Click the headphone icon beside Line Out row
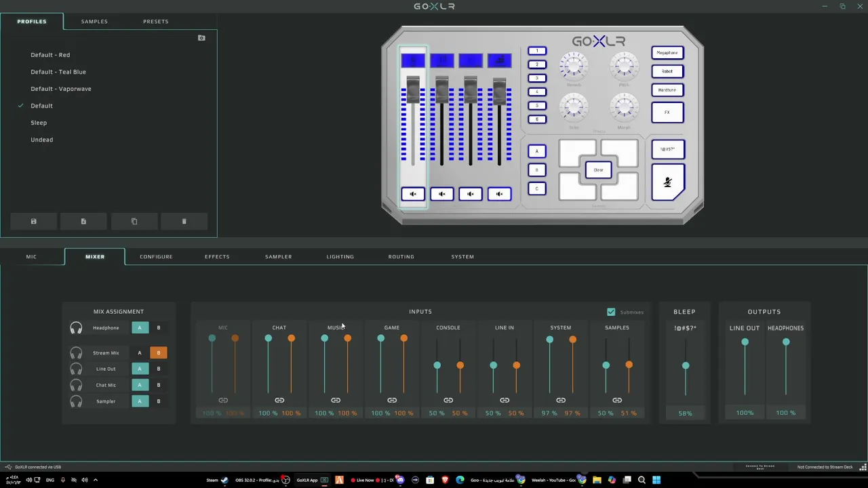This screenshot has width=868, height=488. 76,369
